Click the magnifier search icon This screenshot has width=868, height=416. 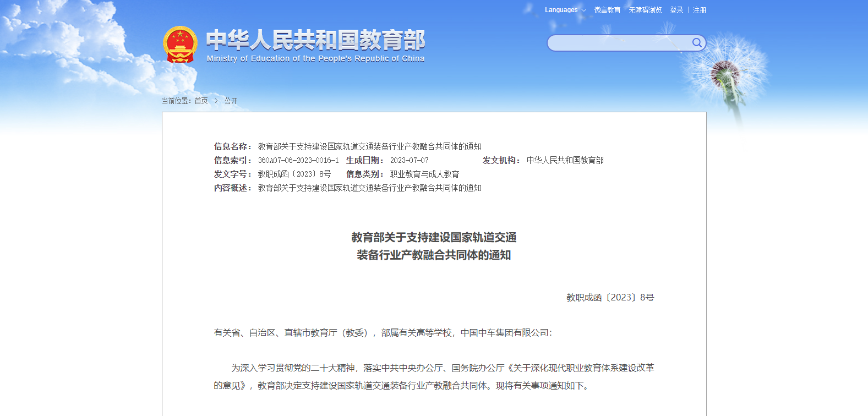[697, 43]
